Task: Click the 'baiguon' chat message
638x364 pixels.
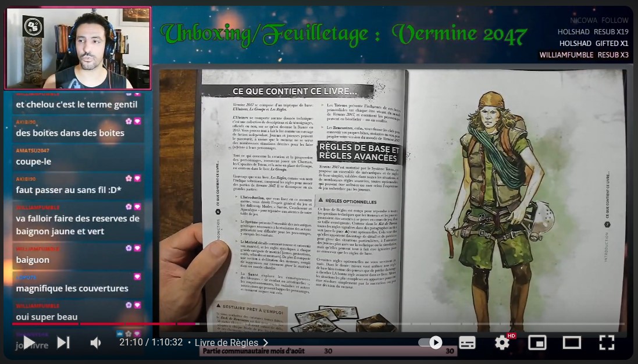Action: pyautogui.click(x=33, y=260)
